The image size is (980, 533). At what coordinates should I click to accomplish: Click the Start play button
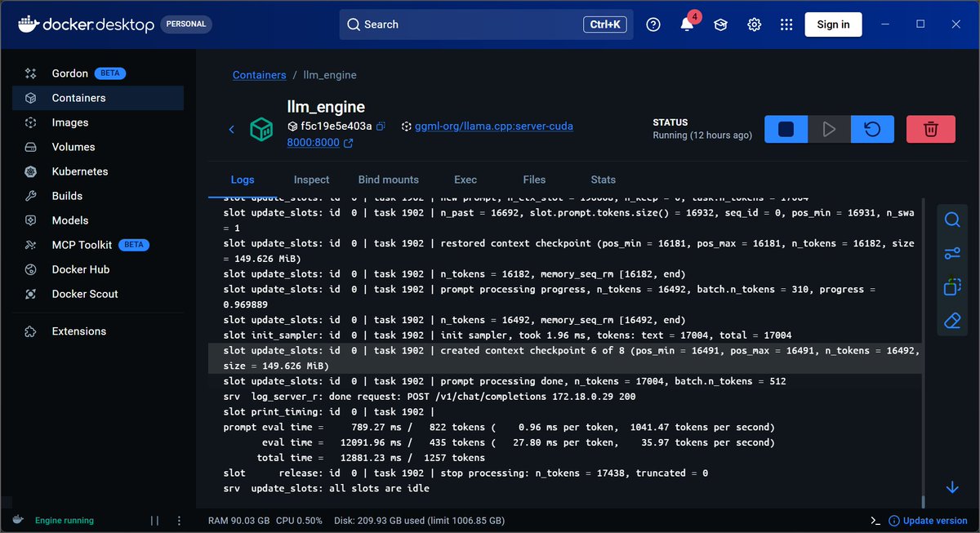(829, 130)
